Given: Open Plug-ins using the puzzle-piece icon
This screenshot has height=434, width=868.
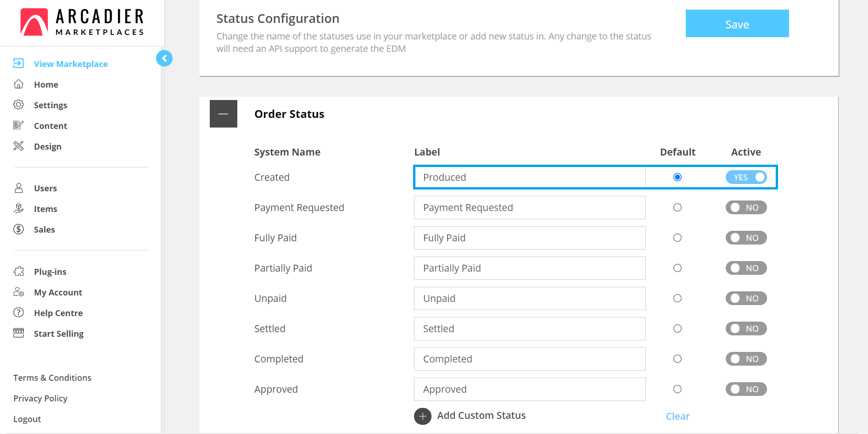Looking at the screenshot, I should coord(18,271).
